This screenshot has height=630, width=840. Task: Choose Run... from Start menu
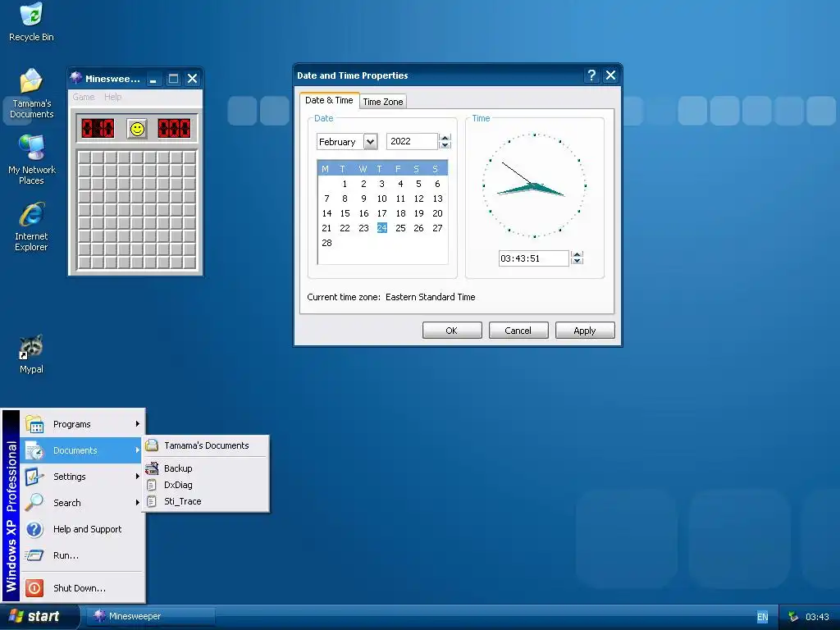pos(83,555)
